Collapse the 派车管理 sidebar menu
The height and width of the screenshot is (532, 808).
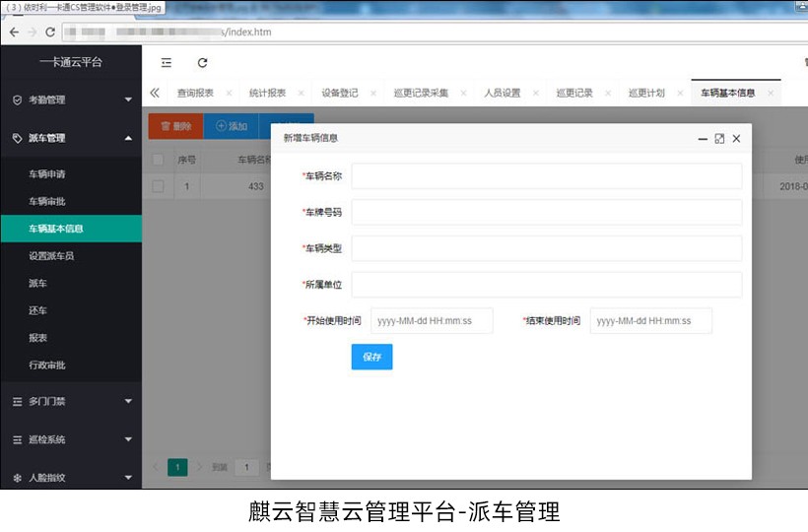[x=71, y=138]
